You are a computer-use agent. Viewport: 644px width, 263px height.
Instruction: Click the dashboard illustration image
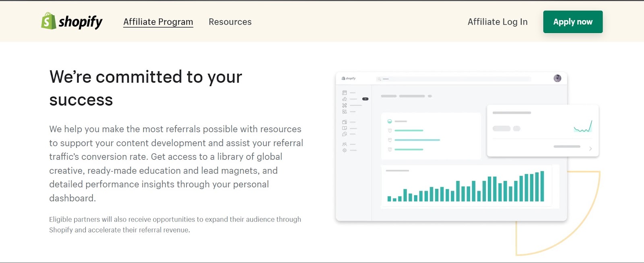[x=468, y=163]
